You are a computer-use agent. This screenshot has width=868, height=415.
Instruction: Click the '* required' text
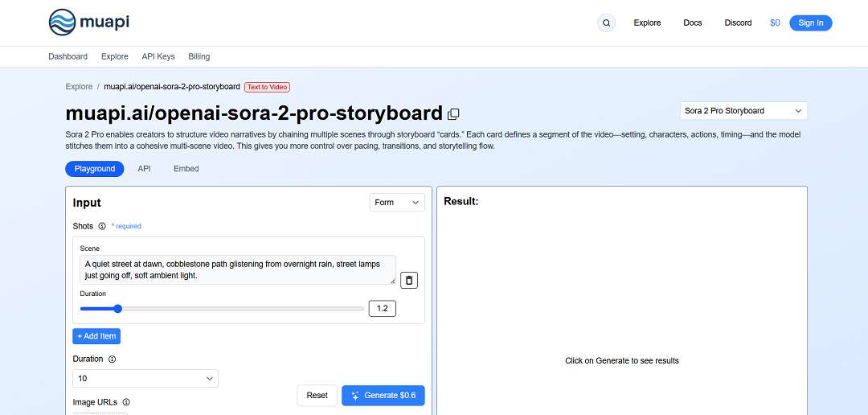pos(126,226)
